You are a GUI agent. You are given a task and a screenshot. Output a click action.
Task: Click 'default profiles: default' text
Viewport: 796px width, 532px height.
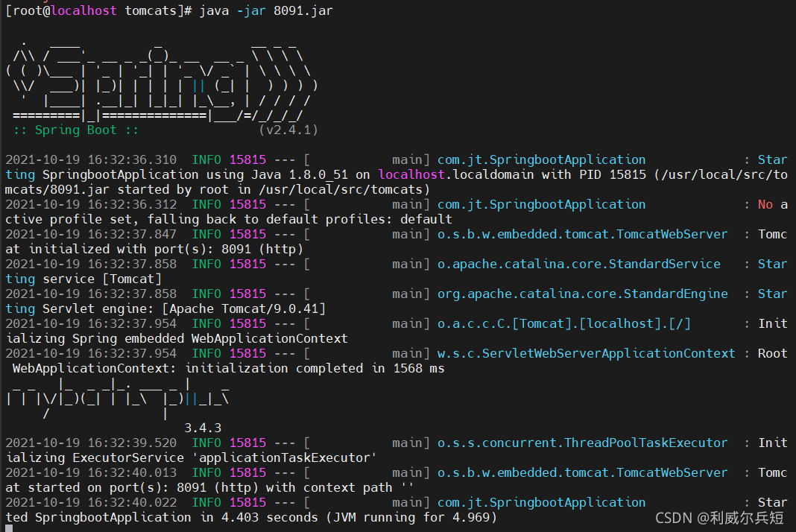coord(359,219)
